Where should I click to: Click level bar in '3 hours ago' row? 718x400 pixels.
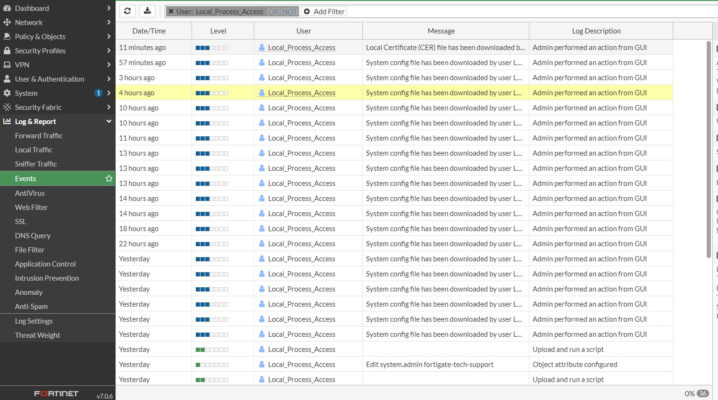coord(212,78)
